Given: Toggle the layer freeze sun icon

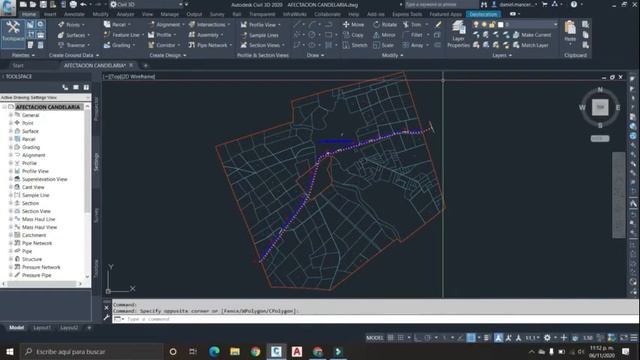Looking at the screenshot, I should 484,24.
